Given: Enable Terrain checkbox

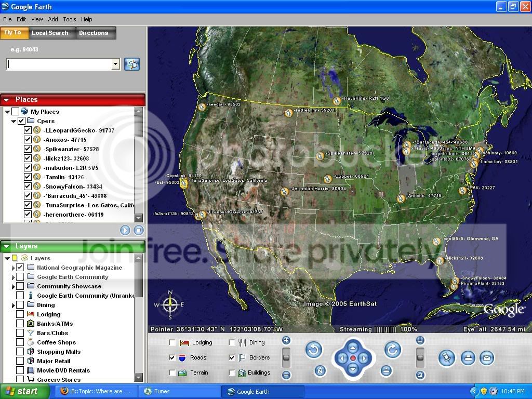Looking at the screenshot, I should pos(172,373).
